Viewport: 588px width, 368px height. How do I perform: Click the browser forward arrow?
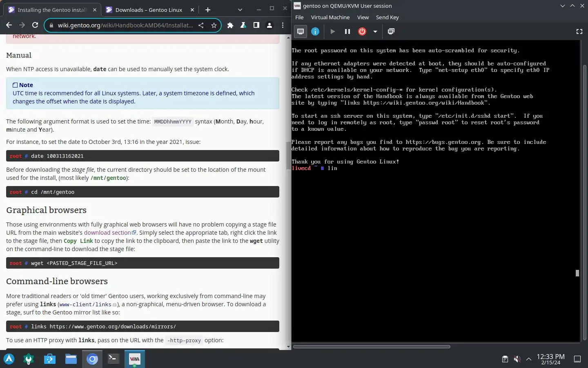(22, 25)
